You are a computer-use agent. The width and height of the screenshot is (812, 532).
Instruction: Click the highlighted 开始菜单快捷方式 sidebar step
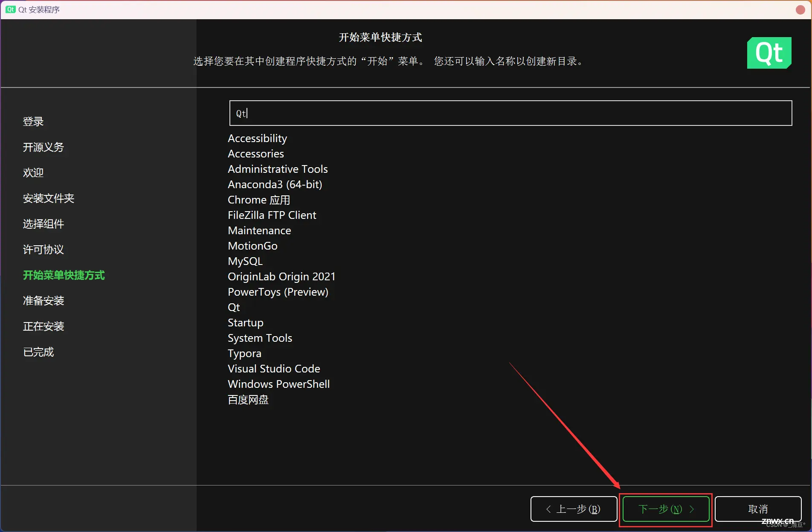(64, 275)
